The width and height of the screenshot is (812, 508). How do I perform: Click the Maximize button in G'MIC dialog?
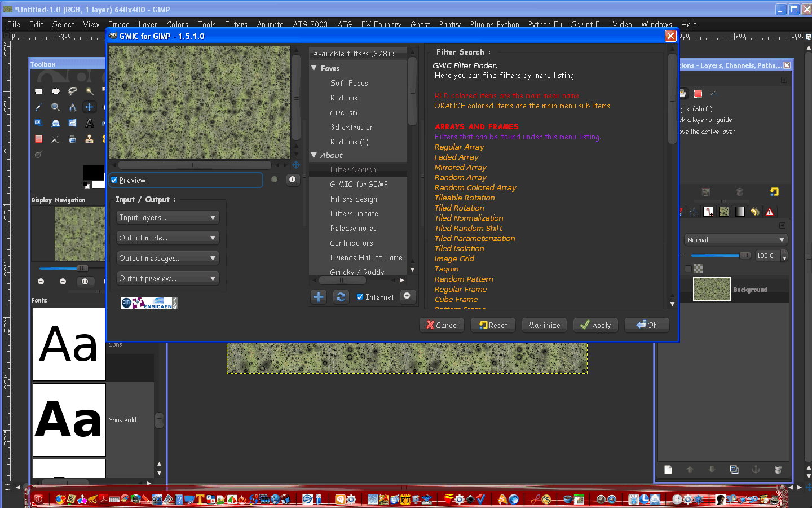[x=544, y=325]
